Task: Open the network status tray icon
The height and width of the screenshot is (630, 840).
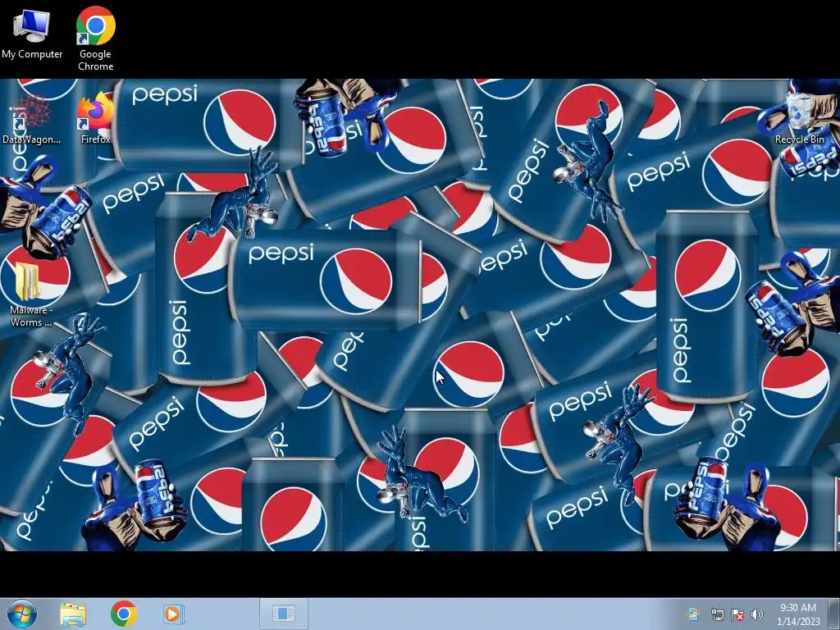Action: coord(717,614)
